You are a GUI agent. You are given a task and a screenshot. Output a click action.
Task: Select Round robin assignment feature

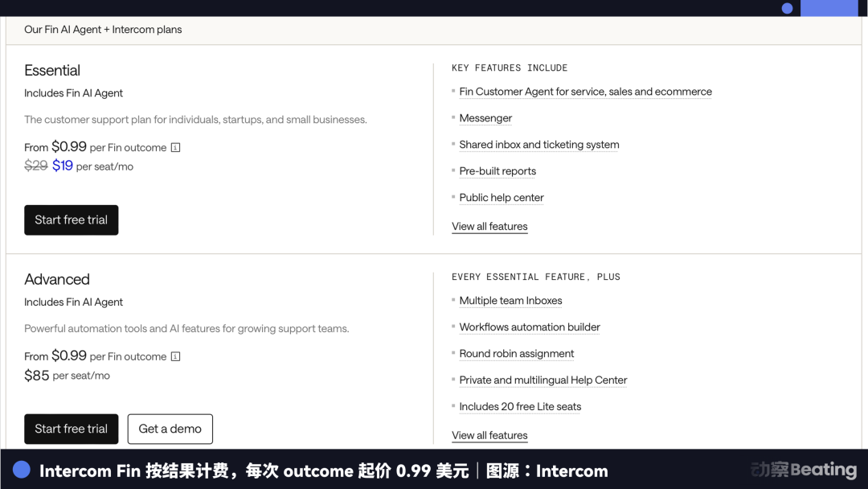(517, 353)
